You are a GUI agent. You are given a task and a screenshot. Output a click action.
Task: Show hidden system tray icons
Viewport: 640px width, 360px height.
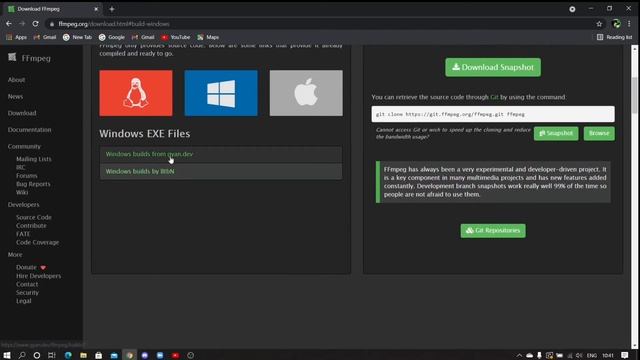tap(519, 356)
